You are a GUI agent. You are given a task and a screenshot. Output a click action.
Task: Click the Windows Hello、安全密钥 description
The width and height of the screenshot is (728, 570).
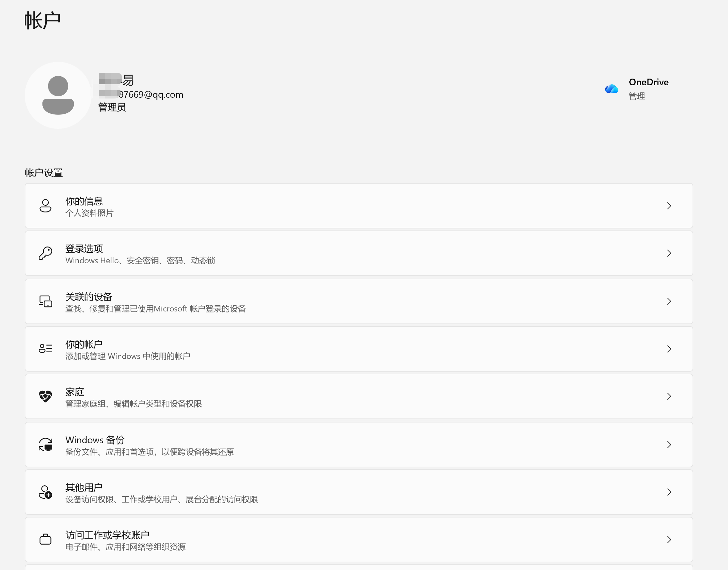tap(140, 261)
